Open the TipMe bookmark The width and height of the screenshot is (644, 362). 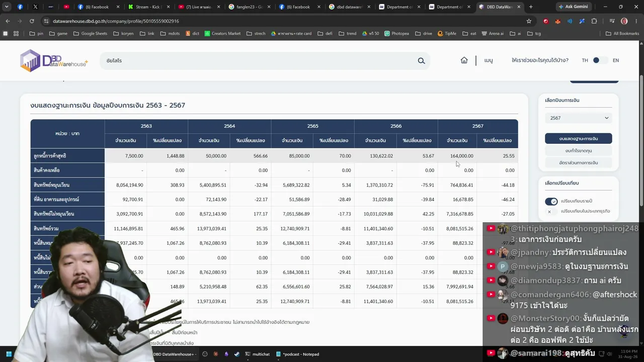pos(447,34)
